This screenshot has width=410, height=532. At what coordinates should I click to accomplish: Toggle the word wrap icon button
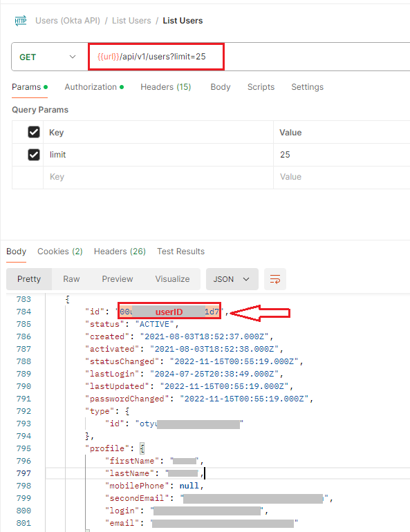coord(275,279)
